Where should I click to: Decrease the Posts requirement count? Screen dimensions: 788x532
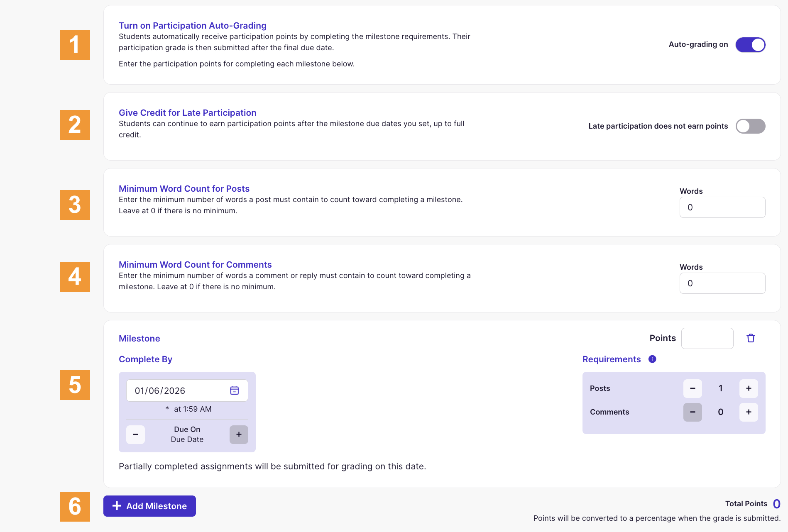tap(693, 388)
